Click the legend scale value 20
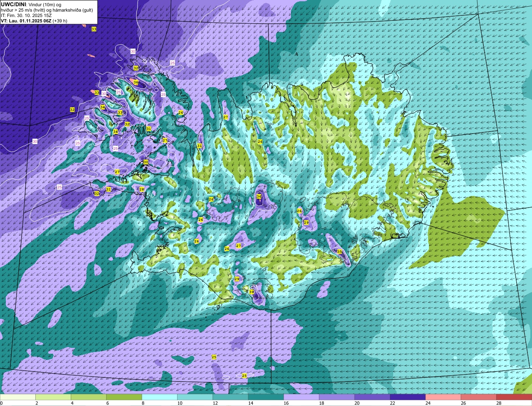This screenshot has width=532, height=406. pyautogui.click(x=357, y=403)
